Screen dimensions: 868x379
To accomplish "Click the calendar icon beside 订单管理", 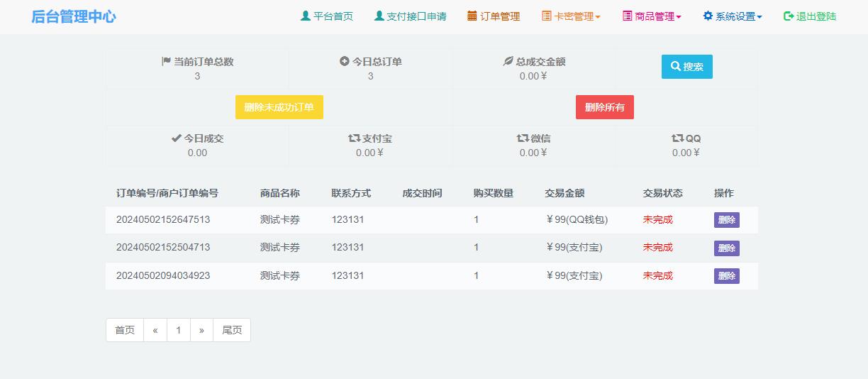I will 472,16.
